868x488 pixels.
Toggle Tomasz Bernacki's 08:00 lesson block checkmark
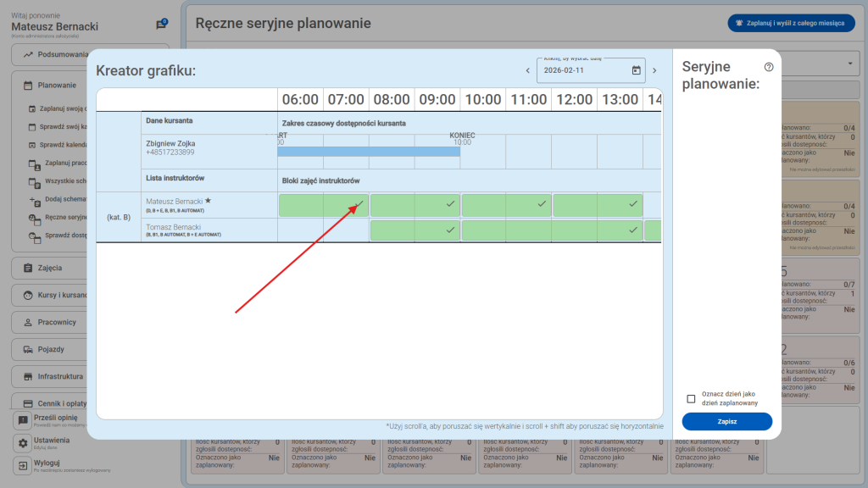click(451, 229)
